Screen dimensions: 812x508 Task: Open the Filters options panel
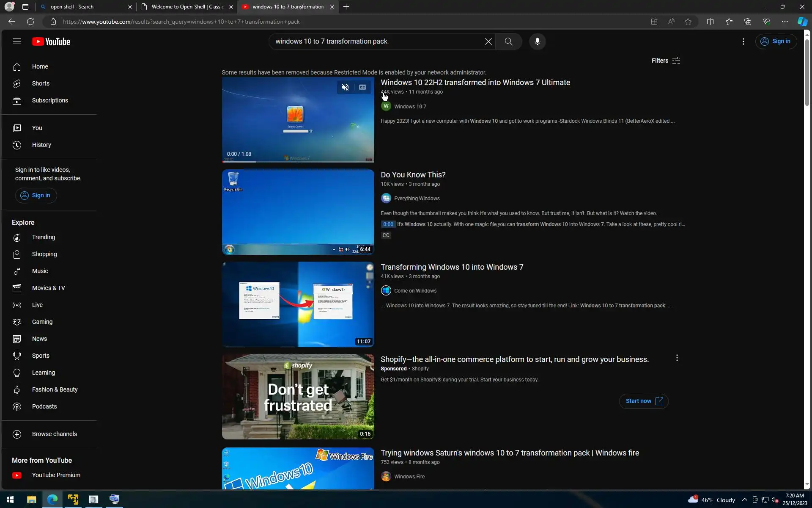[x=666, y=61]
